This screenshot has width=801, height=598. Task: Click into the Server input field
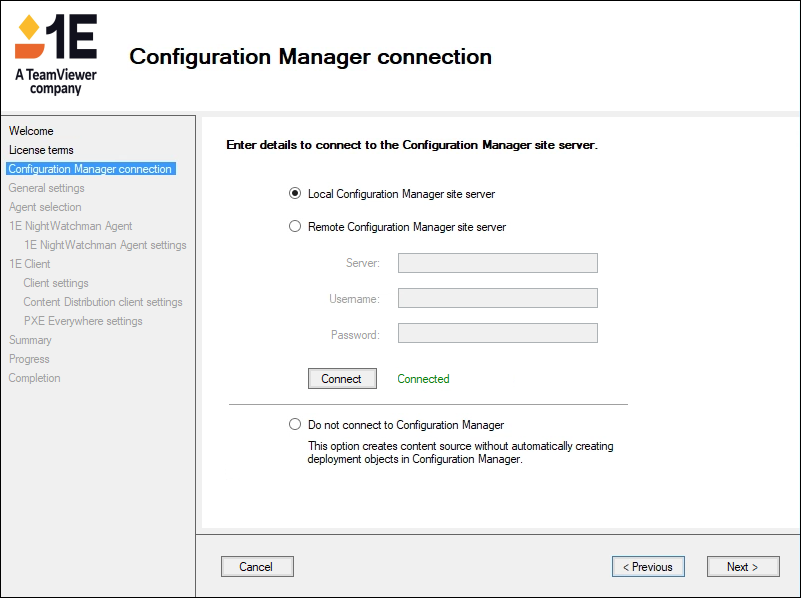point(497,263)
